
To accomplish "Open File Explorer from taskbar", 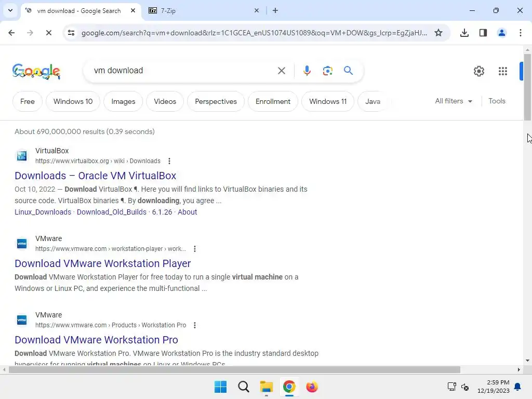I will point(267,387).
